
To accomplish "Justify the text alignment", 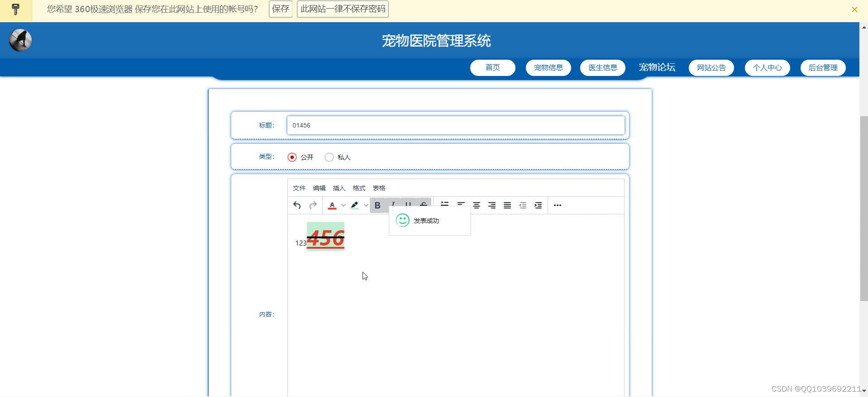I will pos(507,205).
